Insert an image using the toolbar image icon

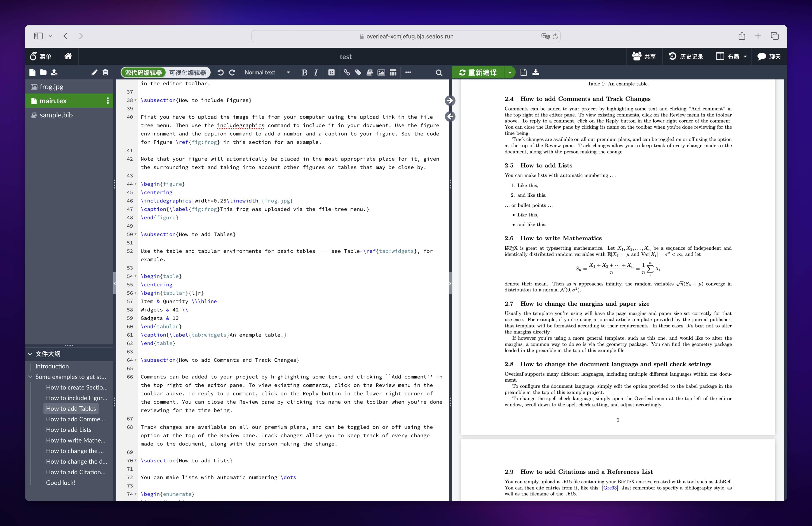381,72
